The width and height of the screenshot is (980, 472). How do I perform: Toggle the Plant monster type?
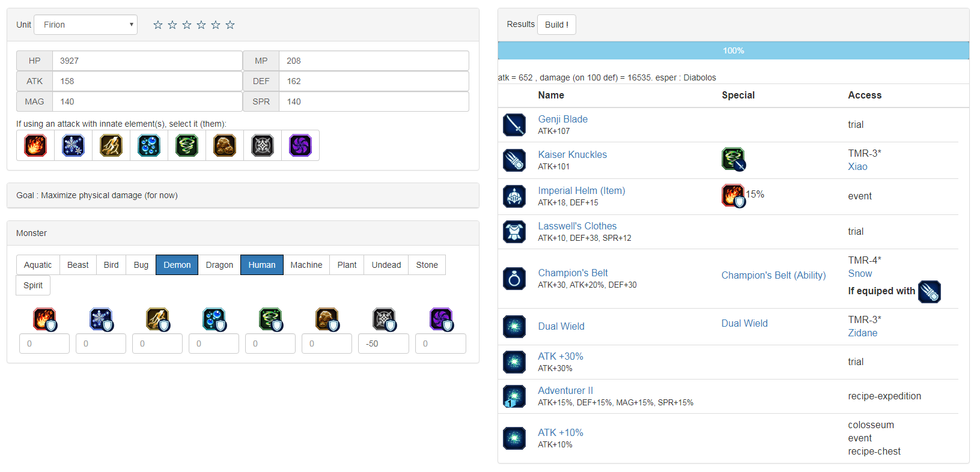(347, 265)
